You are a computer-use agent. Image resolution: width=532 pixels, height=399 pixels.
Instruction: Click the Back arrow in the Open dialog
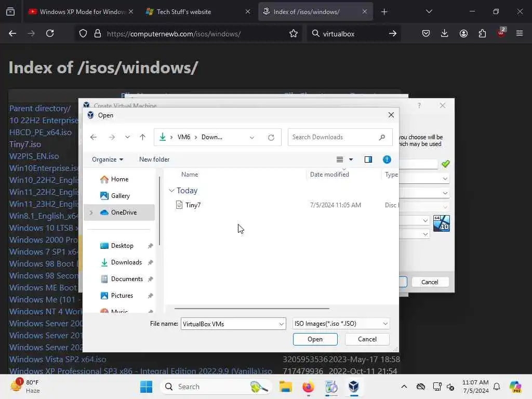click(x=94, y=137)
